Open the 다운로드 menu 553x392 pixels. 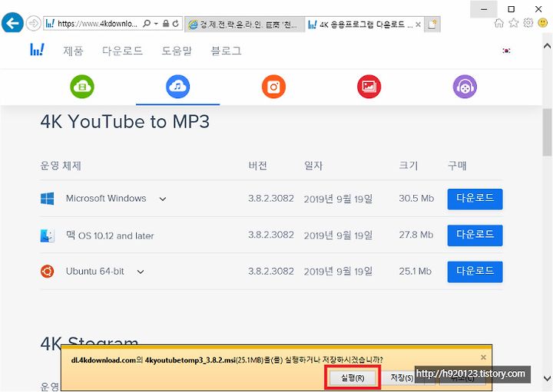tap(122, 51)
